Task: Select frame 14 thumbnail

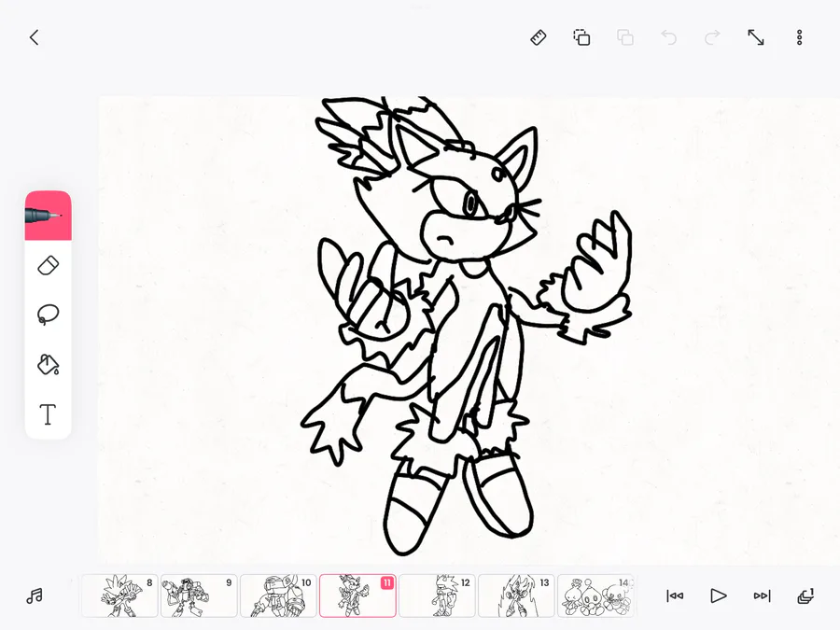Action: [x=595, y=595]
